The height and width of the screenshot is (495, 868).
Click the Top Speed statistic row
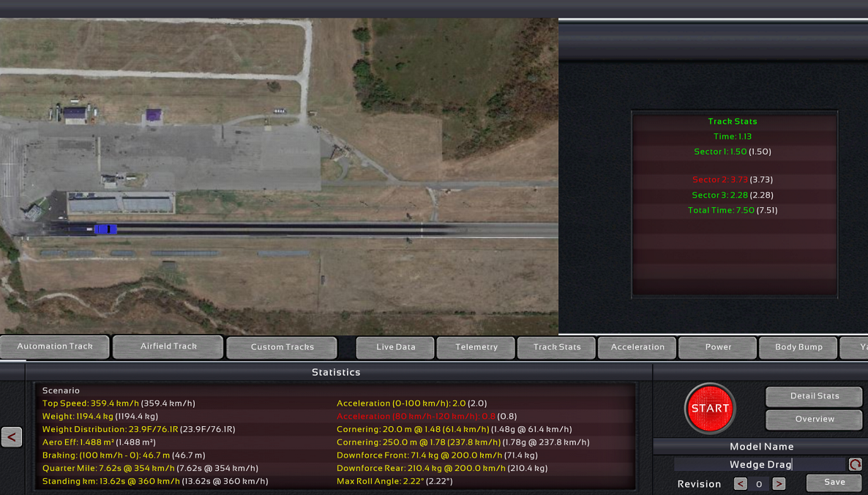pos(119,403)
